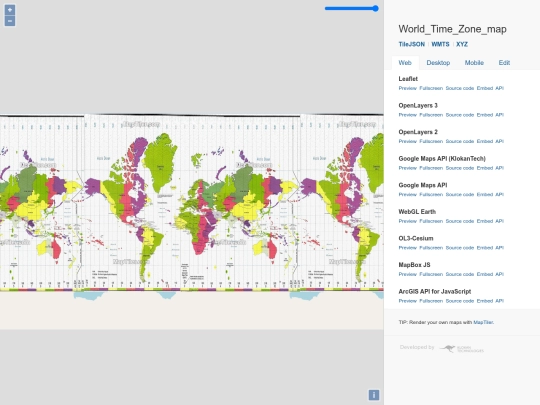Open OL3-Cesium Embed link
540x405 pixels.
485,248
